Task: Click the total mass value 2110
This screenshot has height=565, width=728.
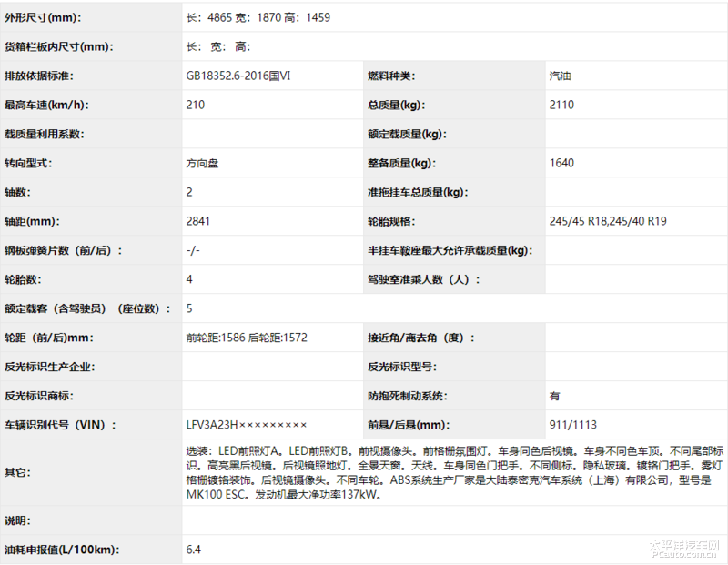Action: tap(561, 105)
